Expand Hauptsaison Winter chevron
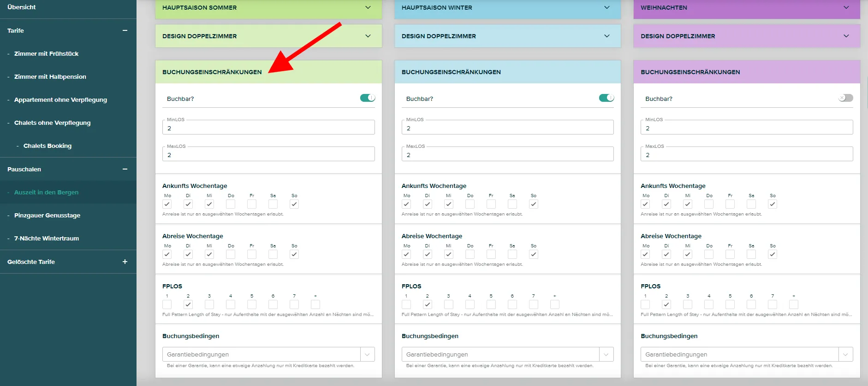This screenshot has width=868, height=386. [607, 7]
